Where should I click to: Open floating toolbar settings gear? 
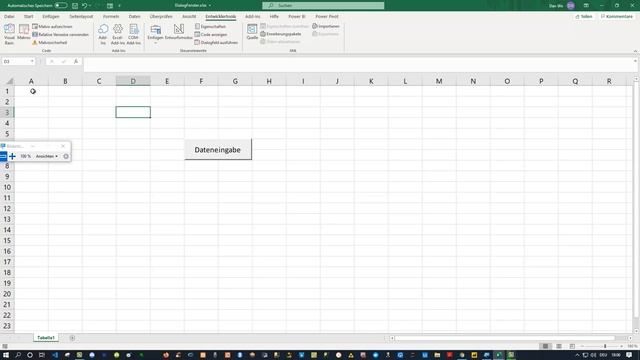(x=66, y=156)
